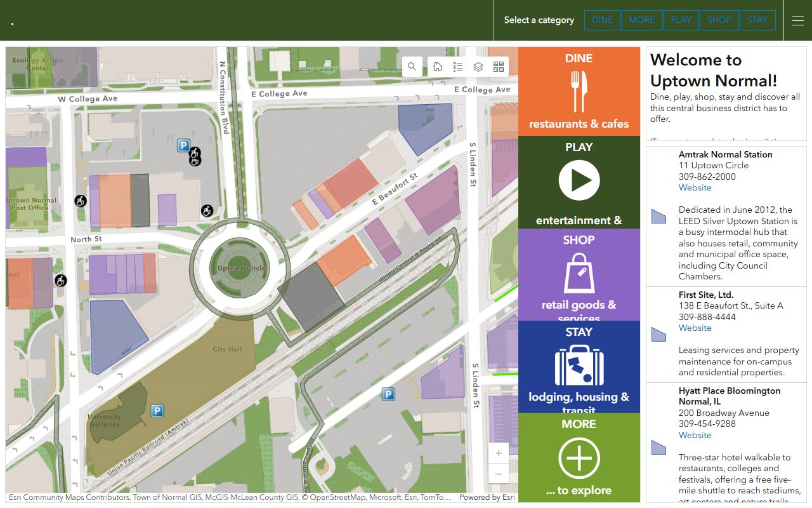Select PLAY category in the top bar
The image size is (812, 508).
681,20
